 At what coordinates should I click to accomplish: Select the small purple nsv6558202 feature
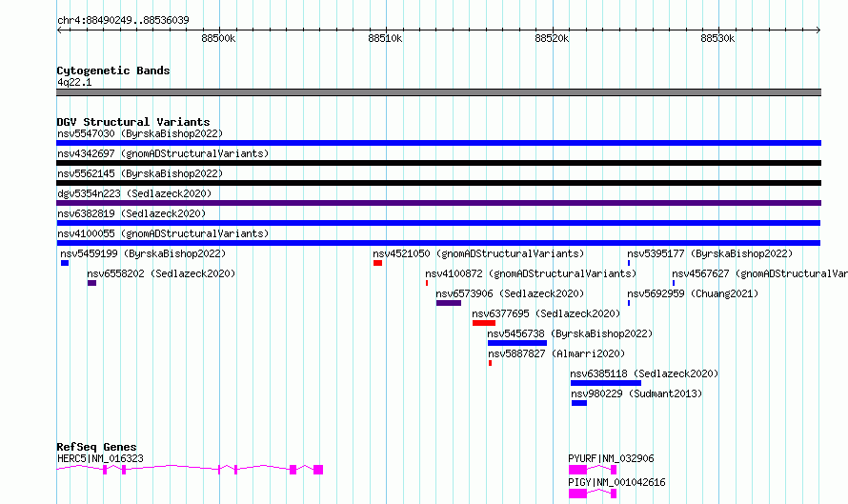[x=91, y=283]
